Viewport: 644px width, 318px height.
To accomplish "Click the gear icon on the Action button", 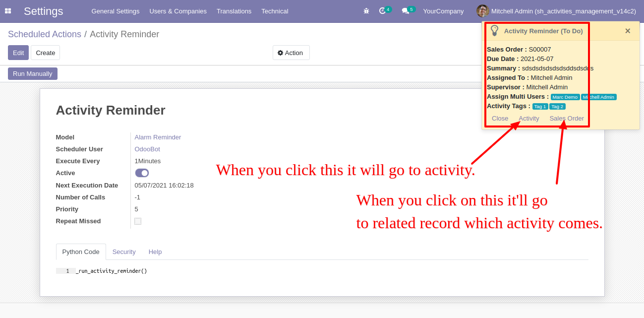I will [280, 53].
